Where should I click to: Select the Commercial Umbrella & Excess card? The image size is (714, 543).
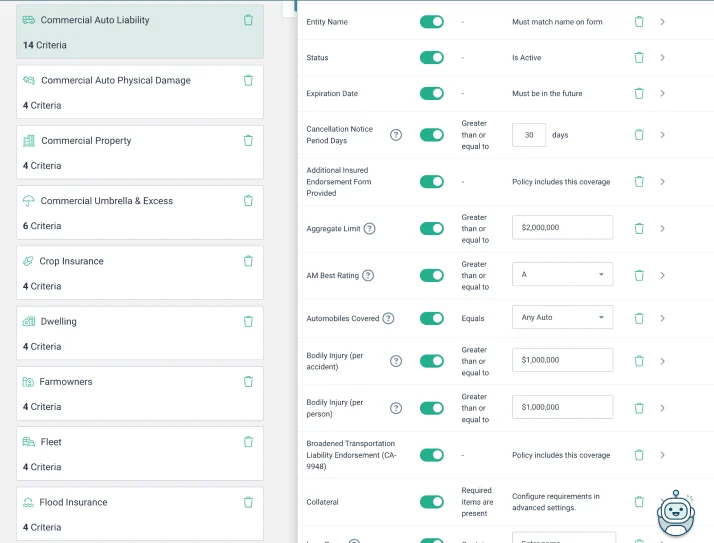click(140, 212)
